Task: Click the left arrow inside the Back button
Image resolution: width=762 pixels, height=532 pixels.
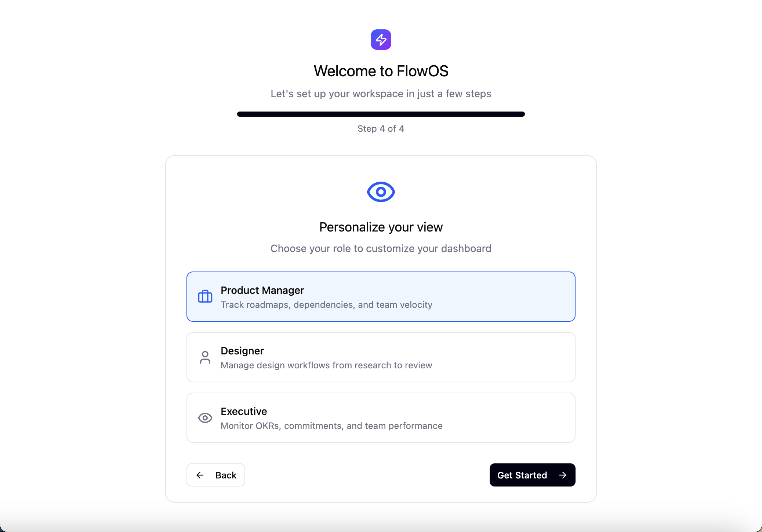Action: (x=200, y=475)
